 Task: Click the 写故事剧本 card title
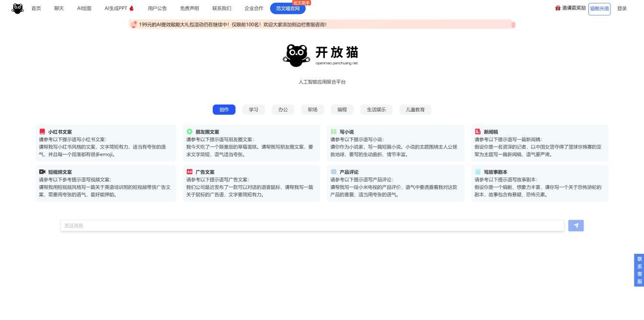(x=495, y=172)
